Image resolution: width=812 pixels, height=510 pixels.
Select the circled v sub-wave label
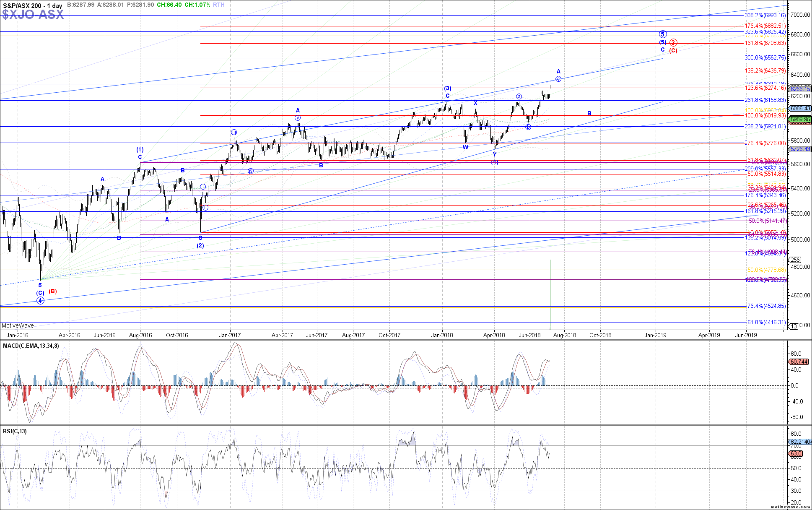pyautogui.click(x=298, y=118)
